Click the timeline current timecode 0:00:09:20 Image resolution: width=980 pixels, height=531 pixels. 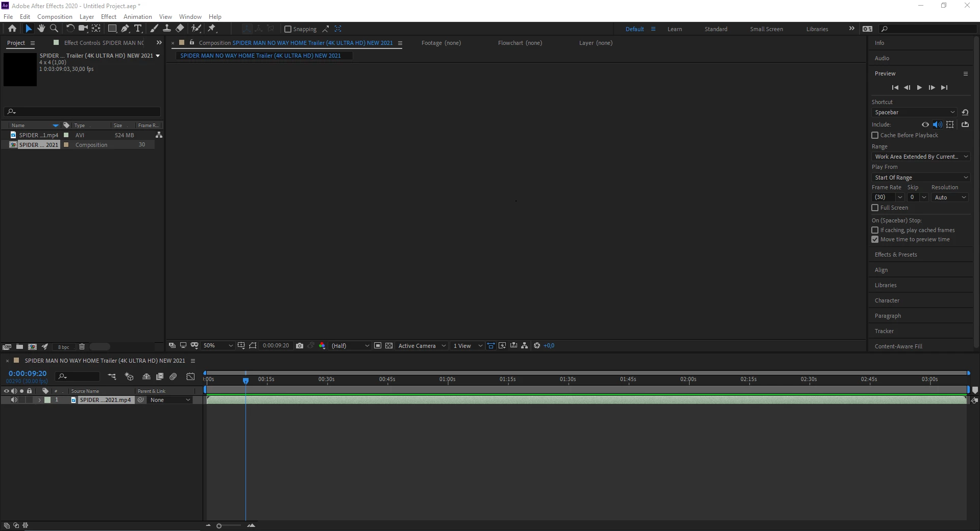click(28, 373)
